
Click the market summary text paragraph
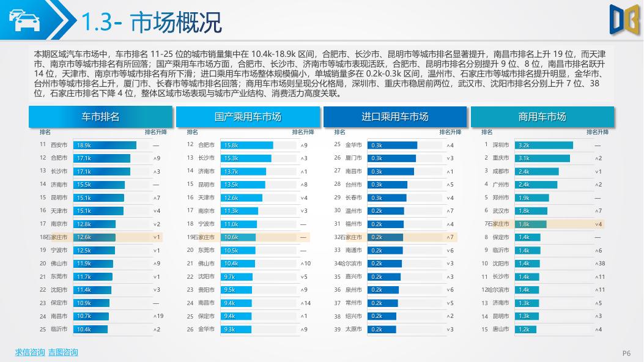(x=322, y=72)
